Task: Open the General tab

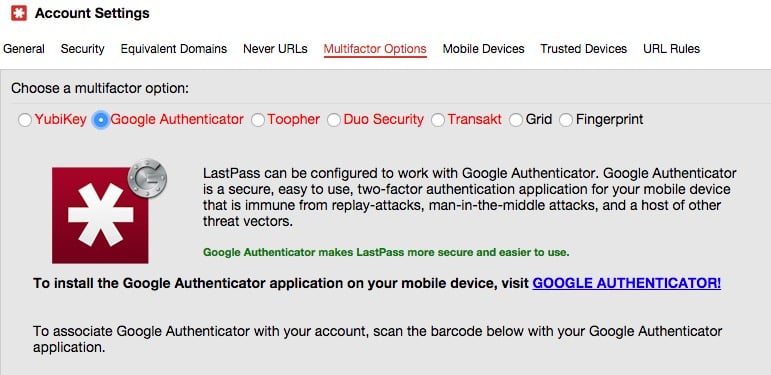Action: point(24,49)
